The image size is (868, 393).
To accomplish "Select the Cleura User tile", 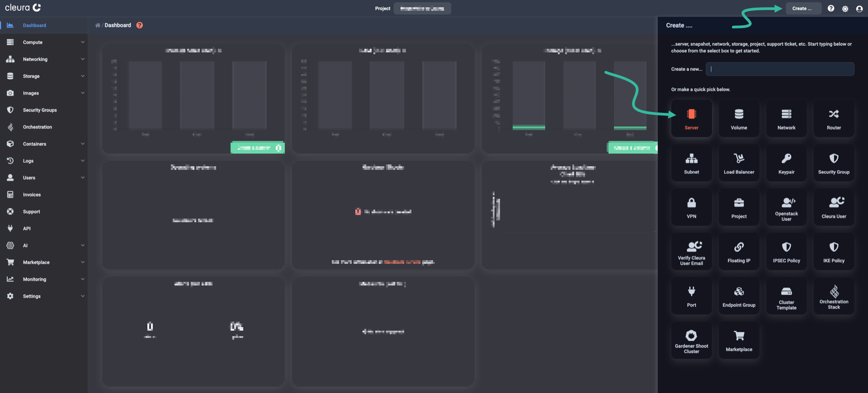I will click(834, 207).
